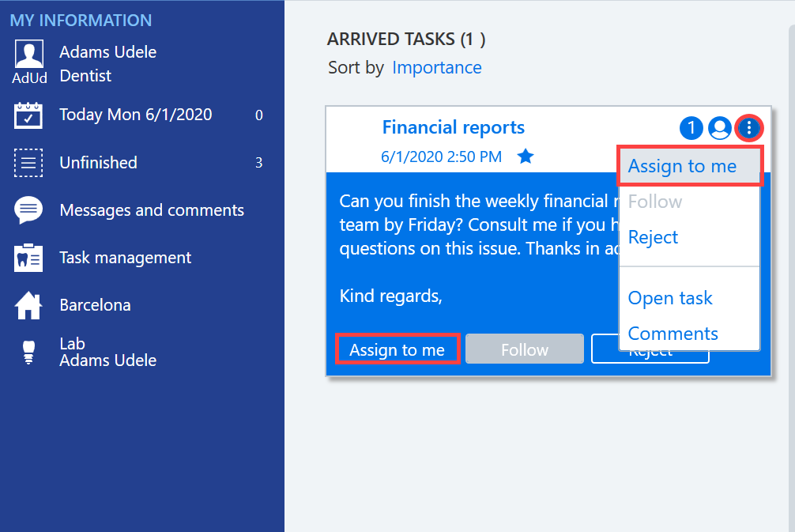Click the MY INFORMATION header
The image size is (795, 532).
[x=81, y=21]
